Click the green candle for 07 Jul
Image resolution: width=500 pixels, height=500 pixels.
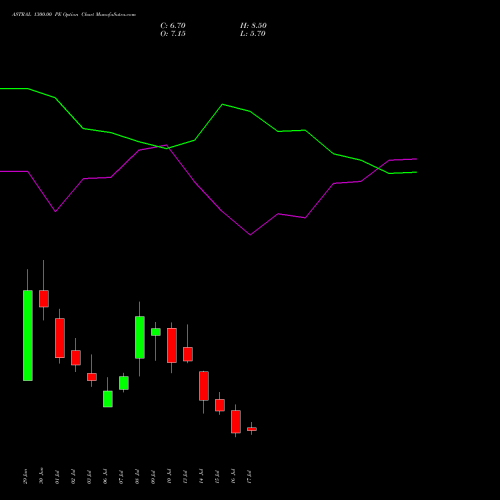(x=124, y=383)
